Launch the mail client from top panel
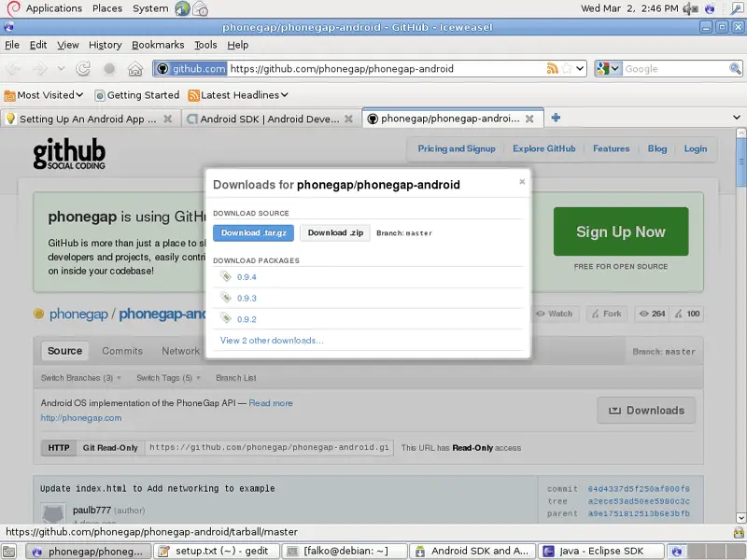747x560 pixels. click(x=201, y=8)
